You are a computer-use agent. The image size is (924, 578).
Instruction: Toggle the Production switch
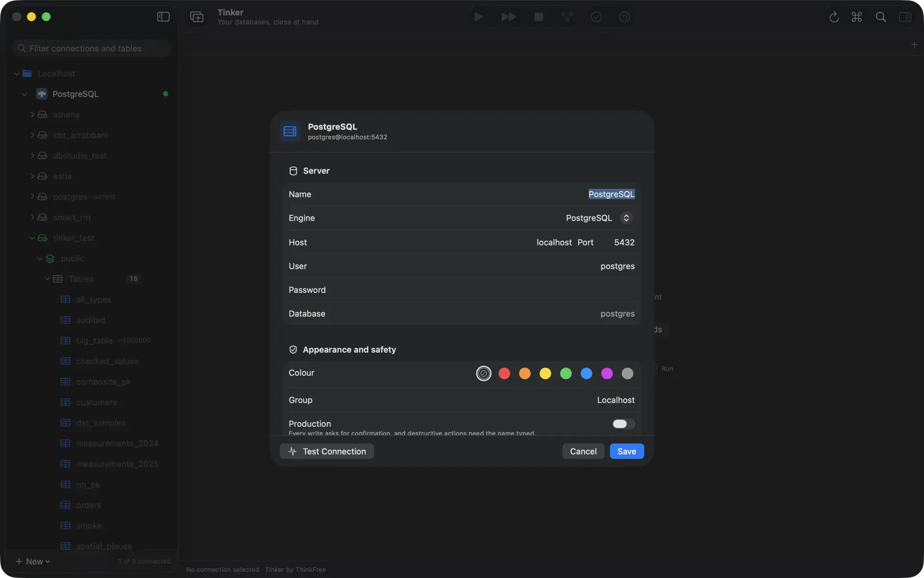pos(623,424)
